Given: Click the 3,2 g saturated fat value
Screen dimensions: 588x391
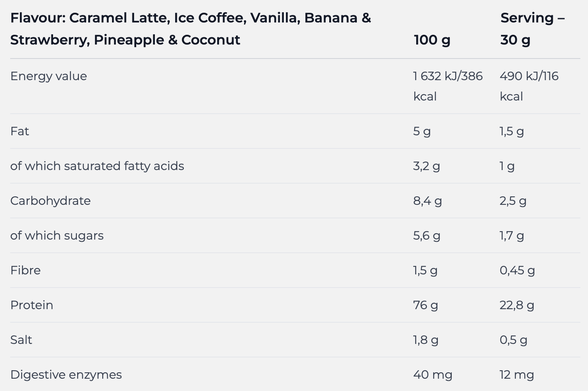Looking at the screenshot, I should [x=426, y=166].
